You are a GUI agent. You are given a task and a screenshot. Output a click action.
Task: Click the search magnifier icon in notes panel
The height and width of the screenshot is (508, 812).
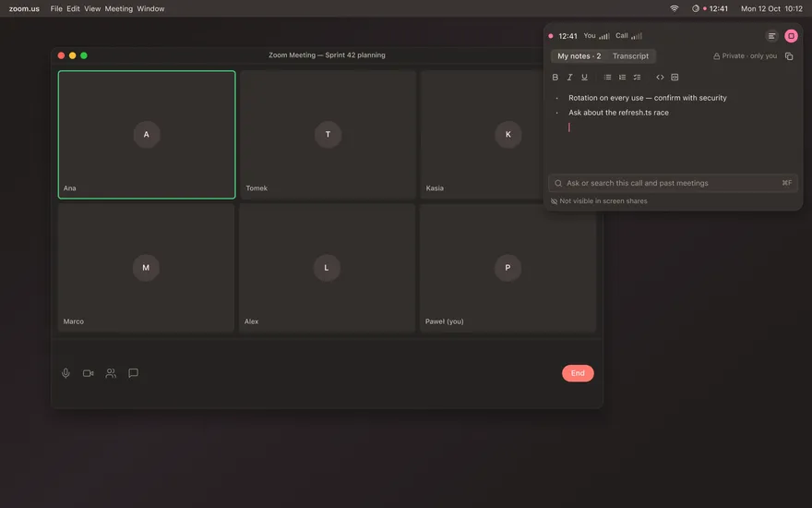pos(558,183)
